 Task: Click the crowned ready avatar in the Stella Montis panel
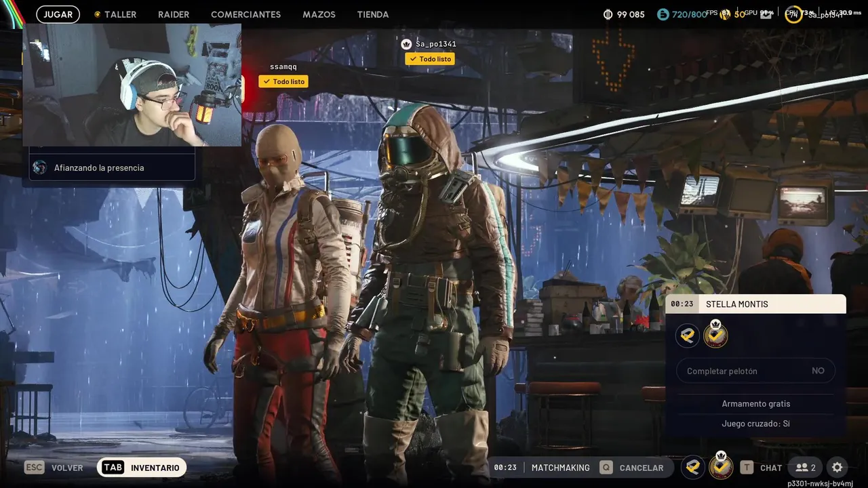(715, 334)
